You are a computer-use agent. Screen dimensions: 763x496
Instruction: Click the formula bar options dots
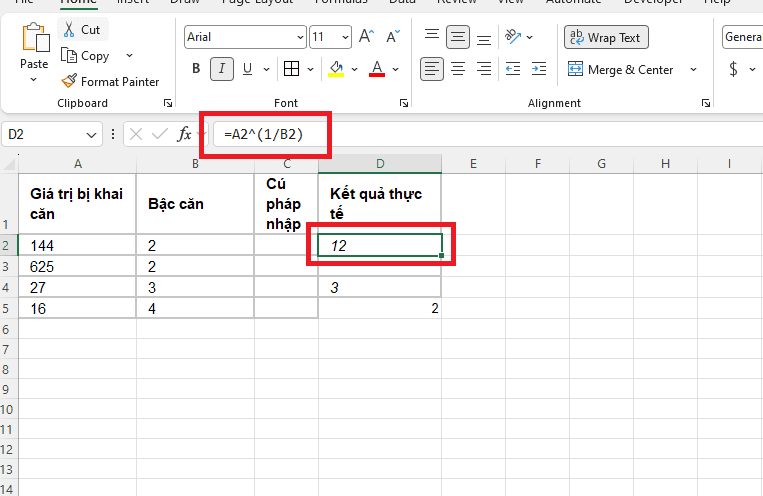pos(113,134)
